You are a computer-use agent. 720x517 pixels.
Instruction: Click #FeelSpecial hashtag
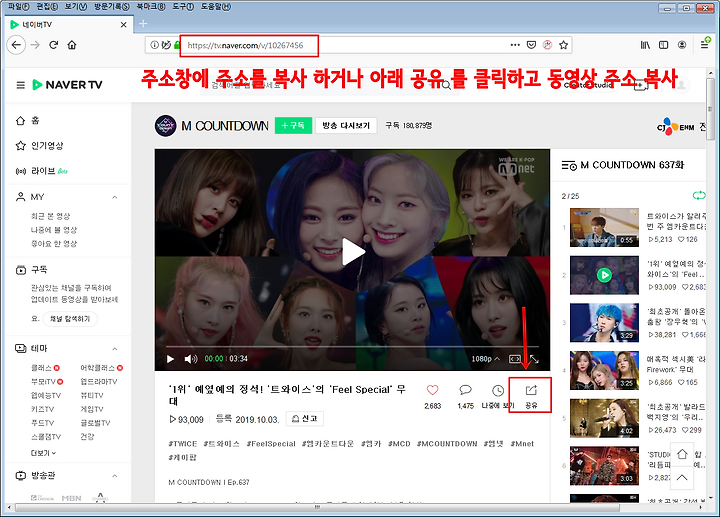coord(271,444)
